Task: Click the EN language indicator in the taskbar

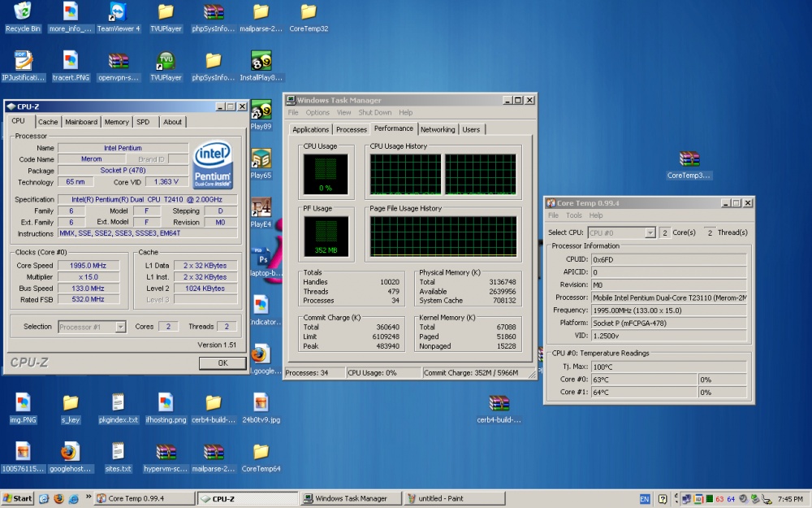Action: (x=645, y=498)
